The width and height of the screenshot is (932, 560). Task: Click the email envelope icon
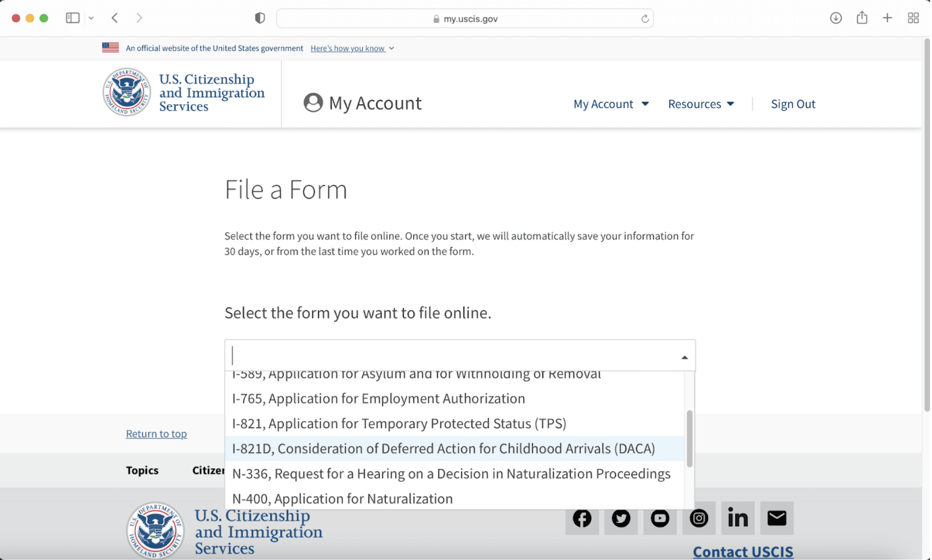pyautogui.click(x=777, y=518)
